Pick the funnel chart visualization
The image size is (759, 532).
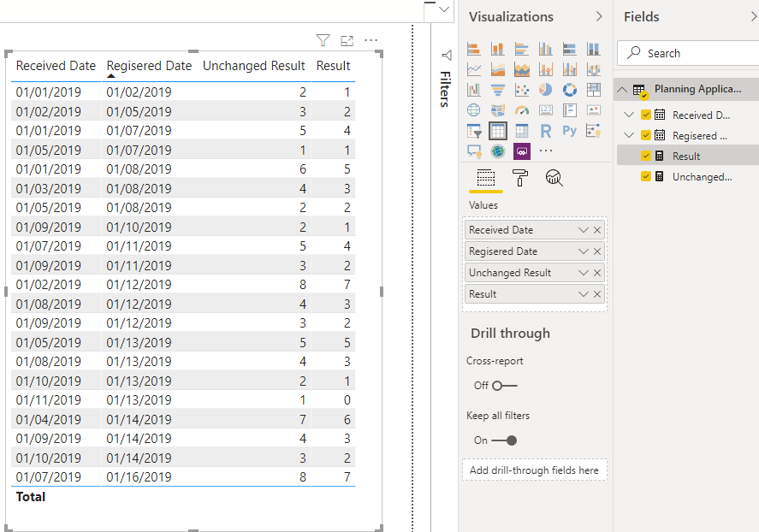tap(498, 90)
